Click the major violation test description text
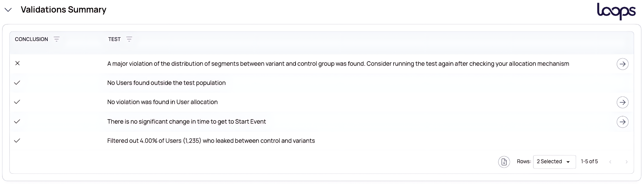 338,64
